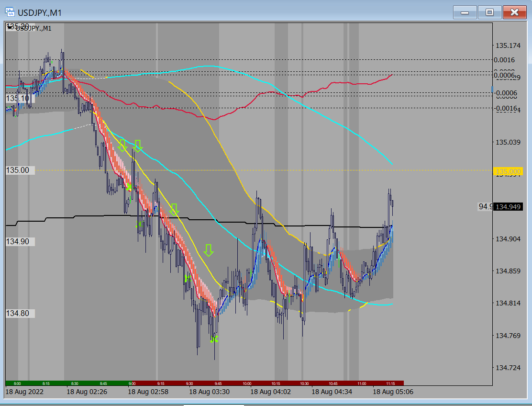Select the 135.00 round number label on left

pos(18,170)
